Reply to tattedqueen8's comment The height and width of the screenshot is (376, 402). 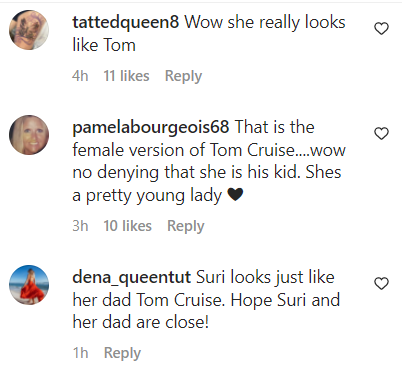[183, 76]
